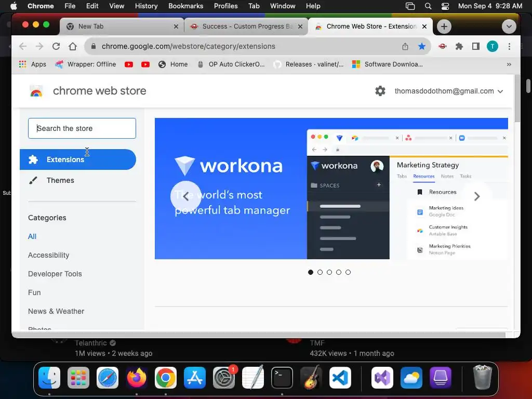Select the fifth carousel dot

tap(348, 272)
